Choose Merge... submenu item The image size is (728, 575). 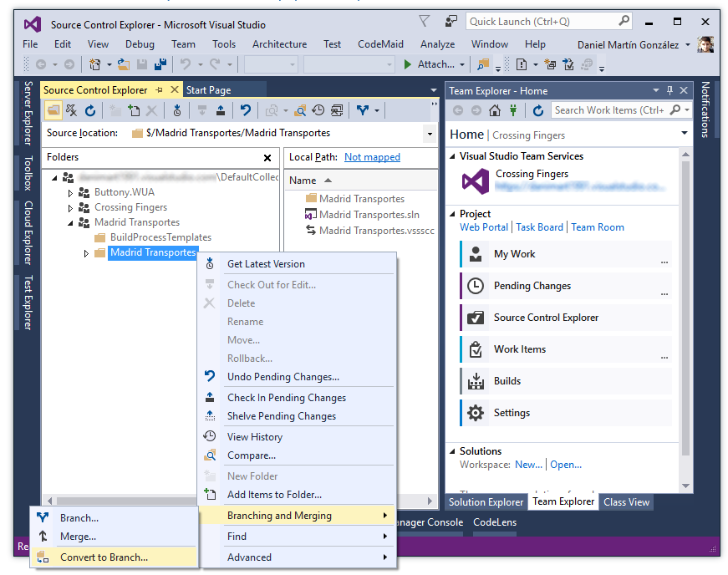coord(115,537)
